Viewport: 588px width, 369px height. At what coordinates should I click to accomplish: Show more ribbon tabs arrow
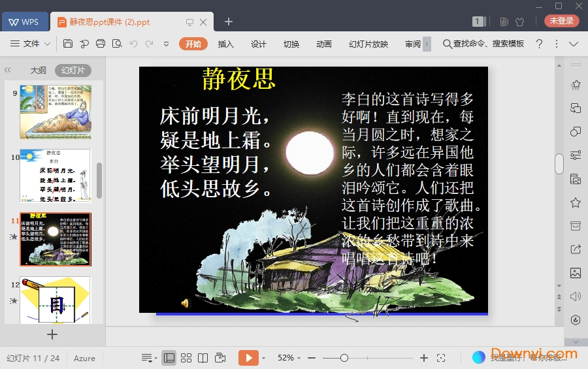pos(427,44)
